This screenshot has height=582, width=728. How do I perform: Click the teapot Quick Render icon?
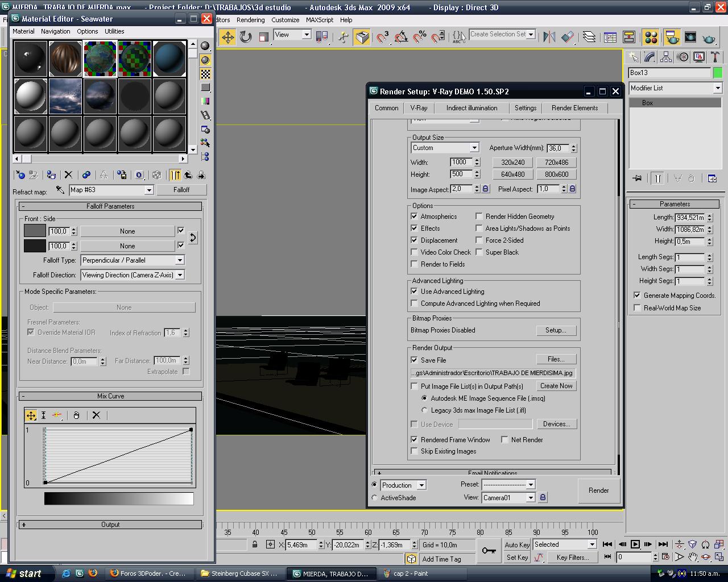coord(709,38)
